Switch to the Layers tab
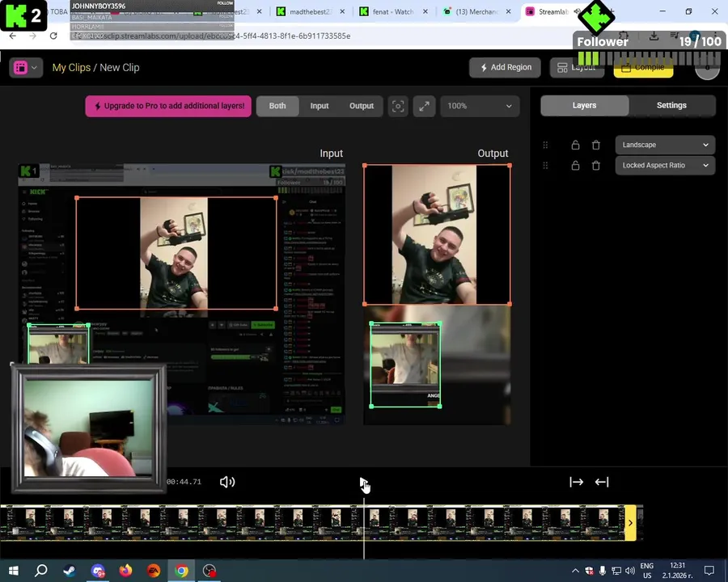Image resolution: width=728 pixels, height=582 pixels. 584,105
